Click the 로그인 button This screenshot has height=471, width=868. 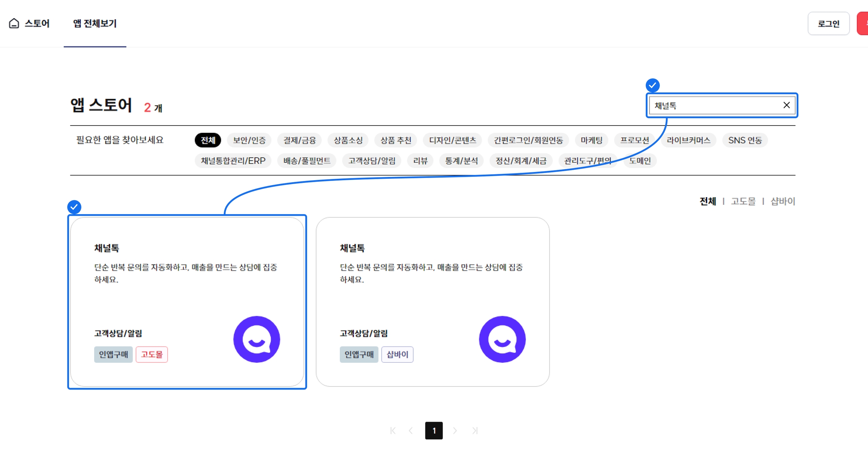pos(828,23)
